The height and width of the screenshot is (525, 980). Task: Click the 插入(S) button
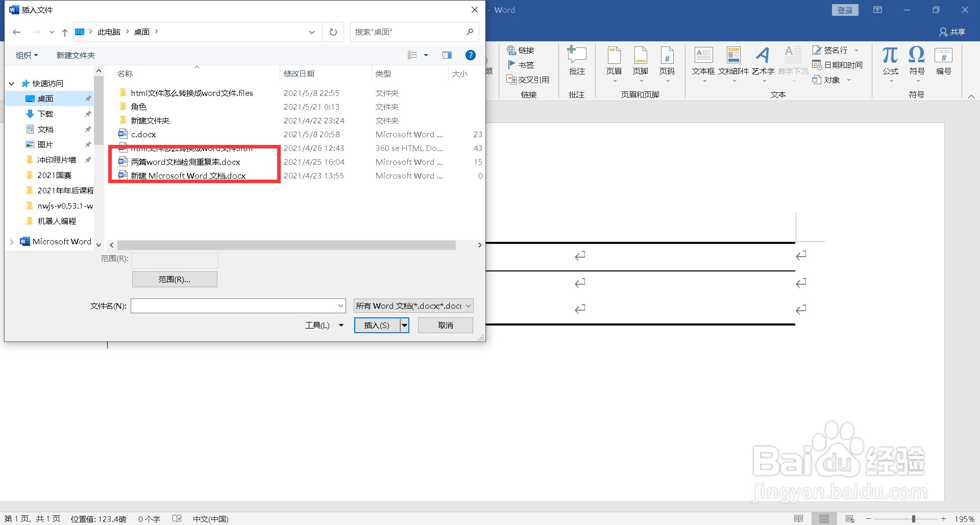pos(377,325)
